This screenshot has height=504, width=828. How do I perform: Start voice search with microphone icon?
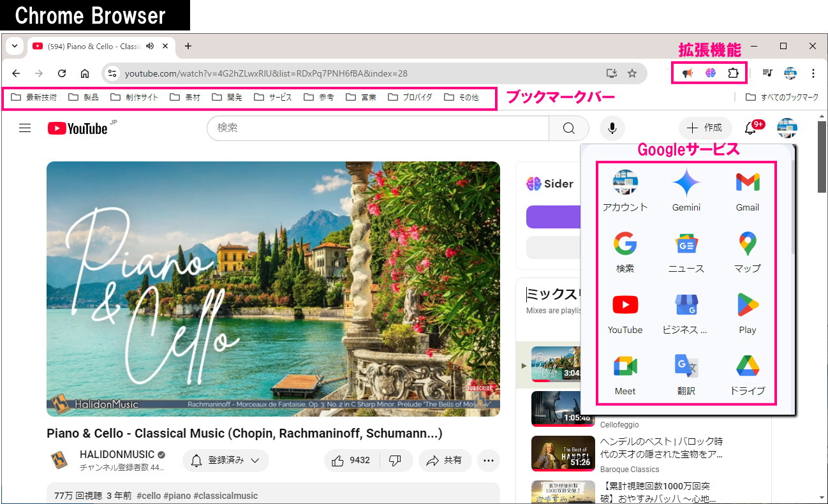pos(612,128)
